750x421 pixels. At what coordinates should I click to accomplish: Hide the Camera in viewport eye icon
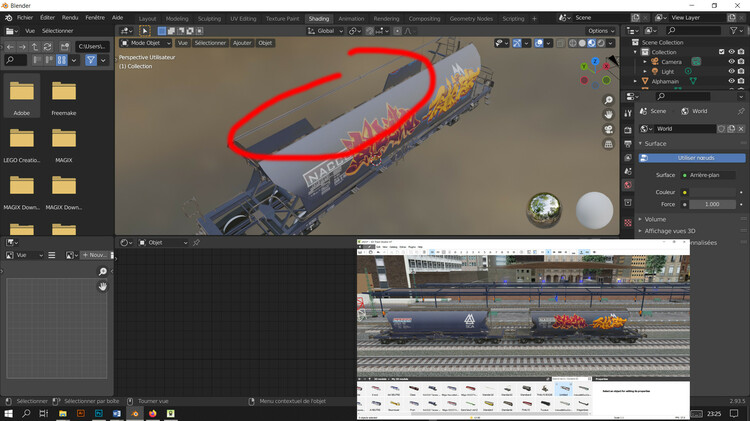tap(731, 62)
